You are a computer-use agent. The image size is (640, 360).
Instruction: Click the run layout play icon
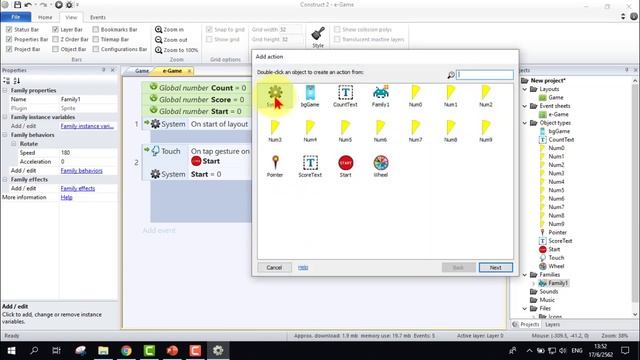click(58, 5)
